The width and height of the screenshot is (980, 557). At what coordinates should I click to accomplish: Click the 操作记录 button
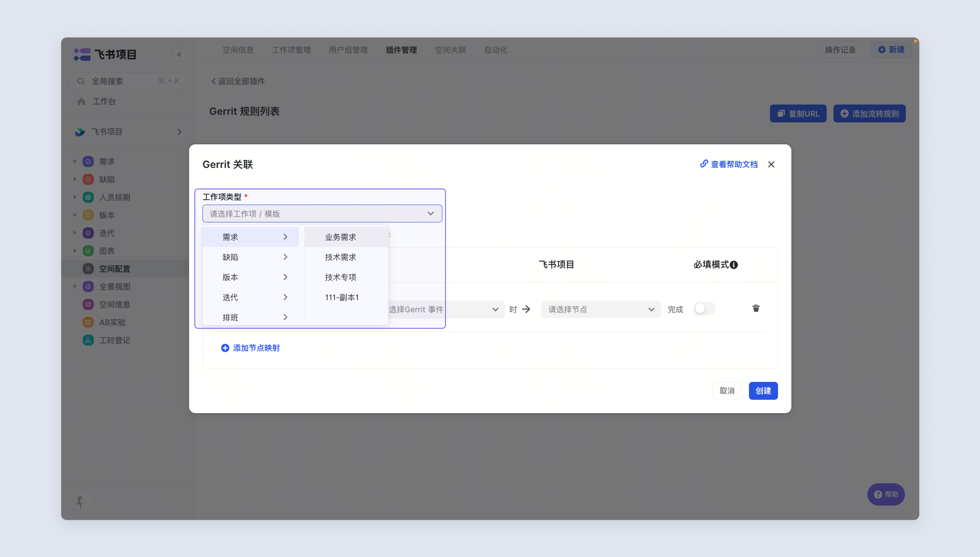click(840, 50)
